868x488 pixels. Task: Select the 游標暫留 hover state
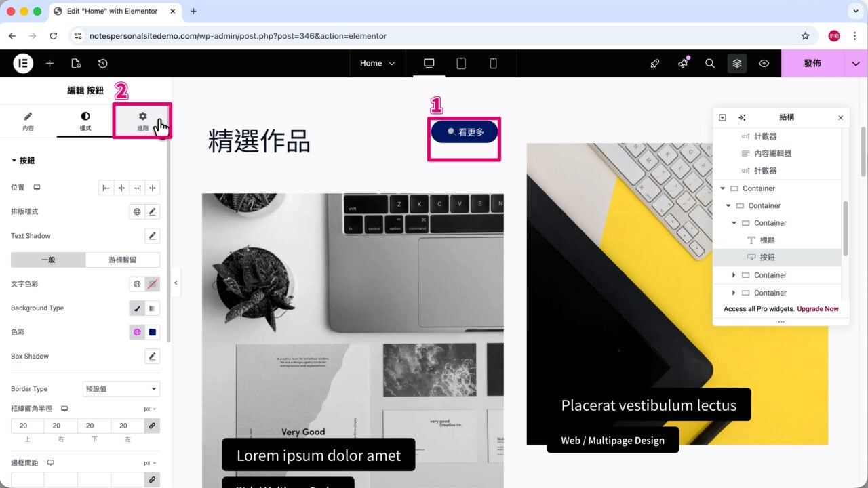tap(123, 260)
